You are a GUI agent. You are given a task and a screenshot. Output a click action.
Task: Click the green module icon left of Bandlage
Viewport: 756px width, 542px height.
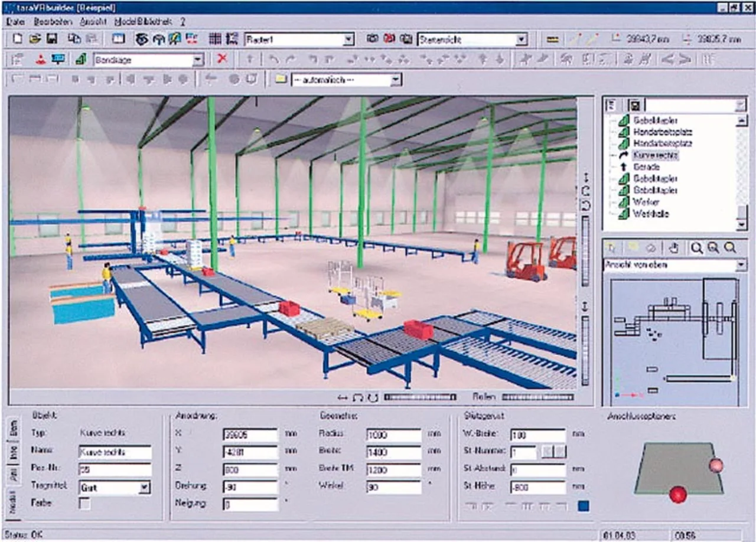(82, 60)
